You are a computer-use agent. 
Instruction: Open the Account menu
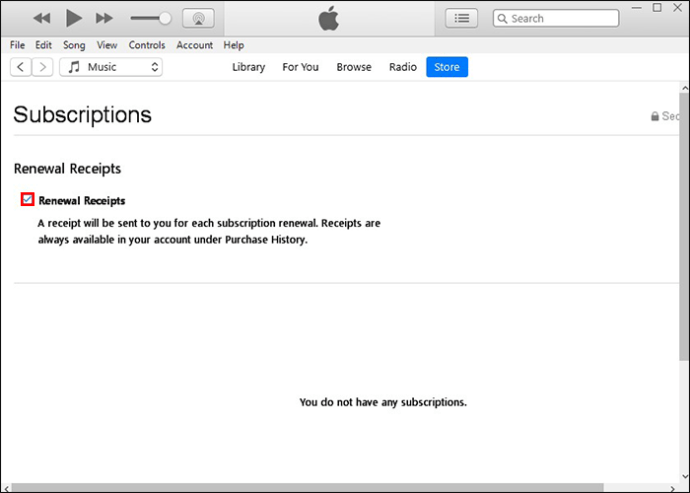tap(195, 45)
